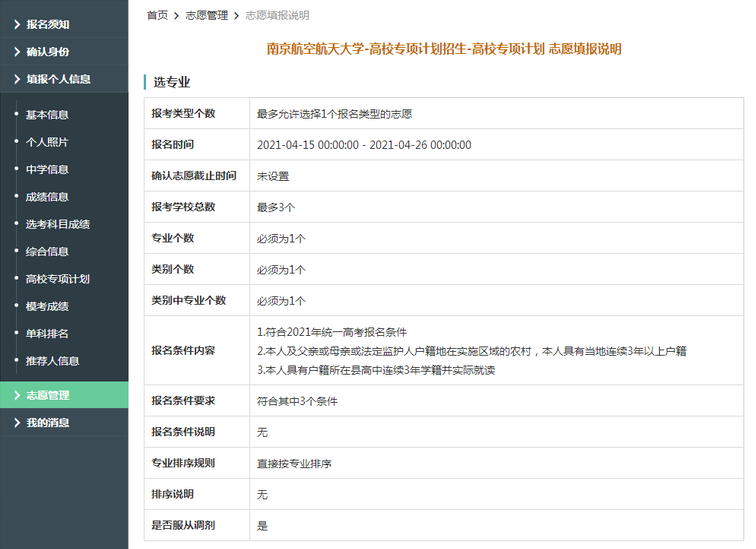The image size is (756, 549).
Task: Click the 志愿填报说明 breadcrumb text
Action: pos(277,15)
